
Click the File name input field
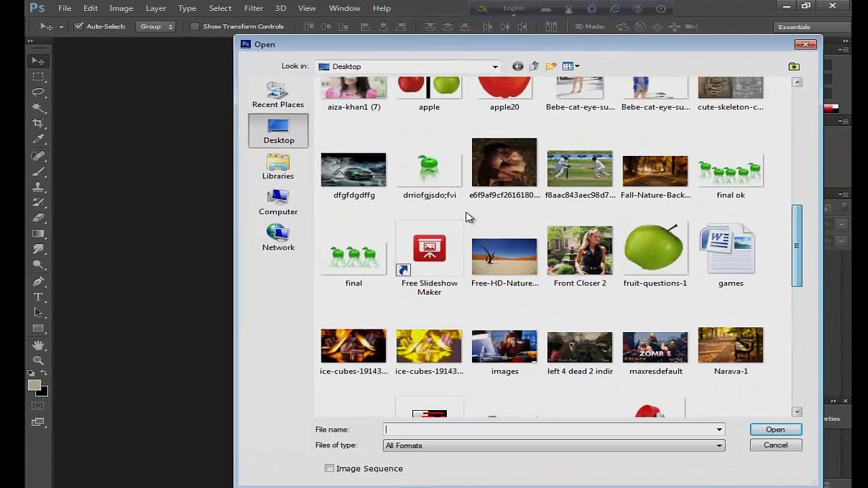click(549, 430)
